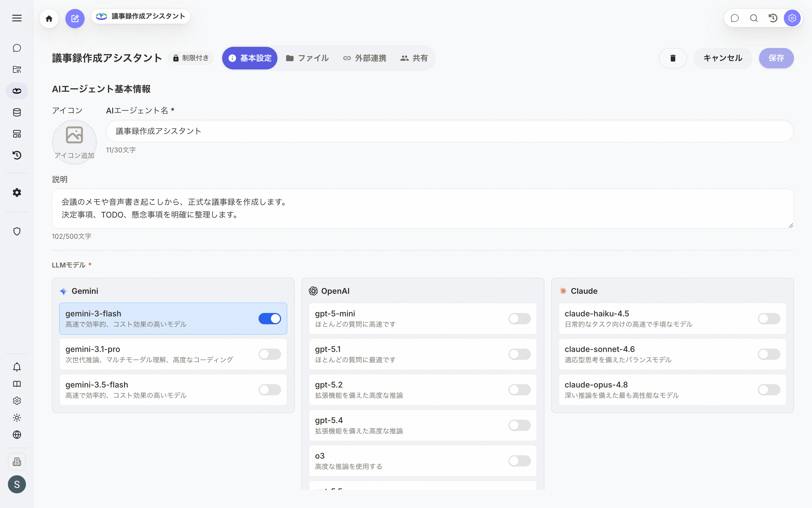Delete the agent with trash icon

[673, 58]
